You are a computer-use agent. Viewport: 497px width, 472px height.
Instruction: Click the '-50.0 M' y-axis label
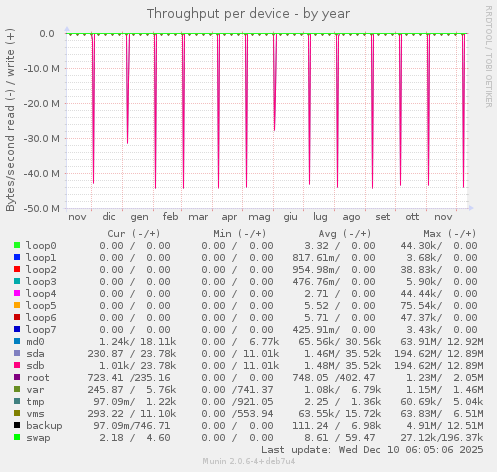click(42, 208)
